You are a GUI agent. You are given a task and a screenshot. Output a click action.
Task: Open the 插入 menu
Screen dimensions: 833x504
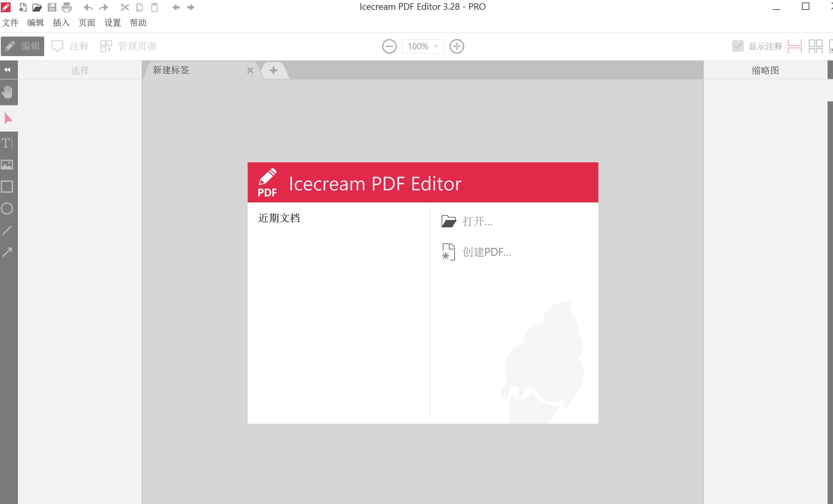coord(61,23)
